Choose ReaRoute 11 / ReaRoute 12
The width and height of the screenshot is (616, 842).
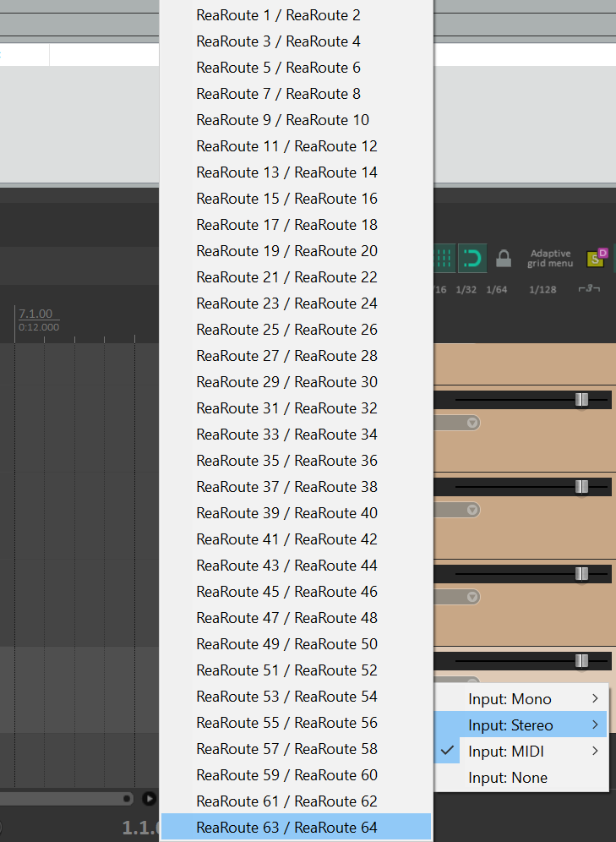tap(297, 146)
